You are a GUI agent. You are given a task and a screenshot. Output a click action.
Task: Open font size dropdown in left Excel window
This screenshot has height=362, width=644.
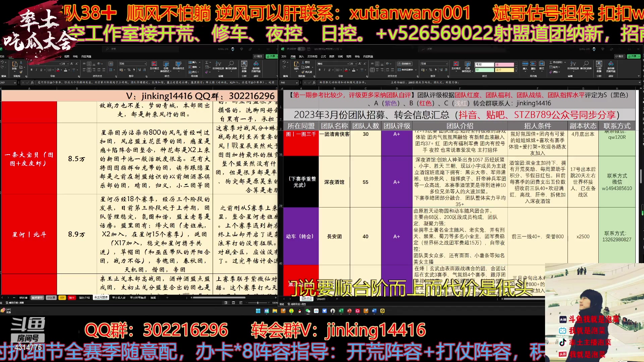click(x=68, y=63)
